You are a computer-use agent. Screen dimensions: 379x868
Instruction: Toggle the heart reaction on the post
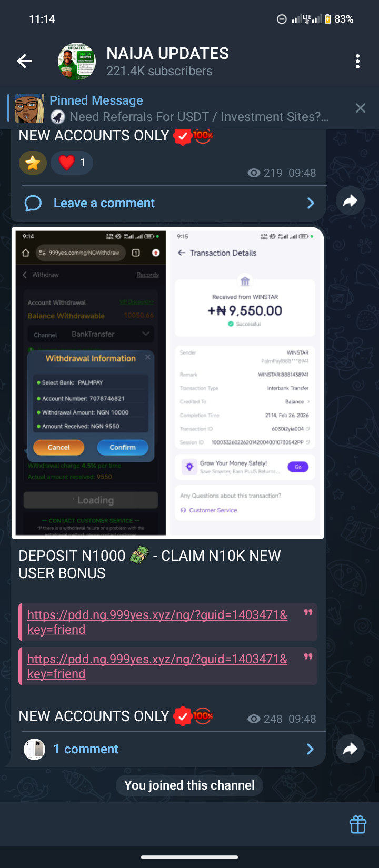72,163
